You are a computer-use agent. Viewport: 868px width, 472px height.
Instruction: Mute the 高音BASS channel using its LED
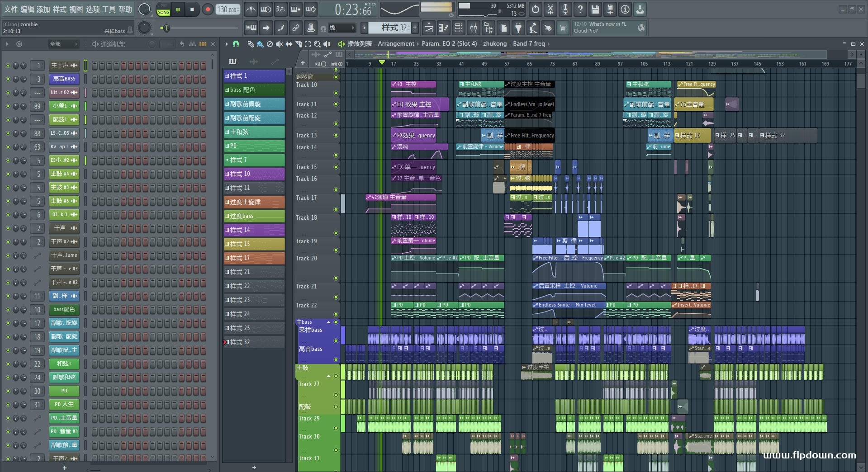8,79
